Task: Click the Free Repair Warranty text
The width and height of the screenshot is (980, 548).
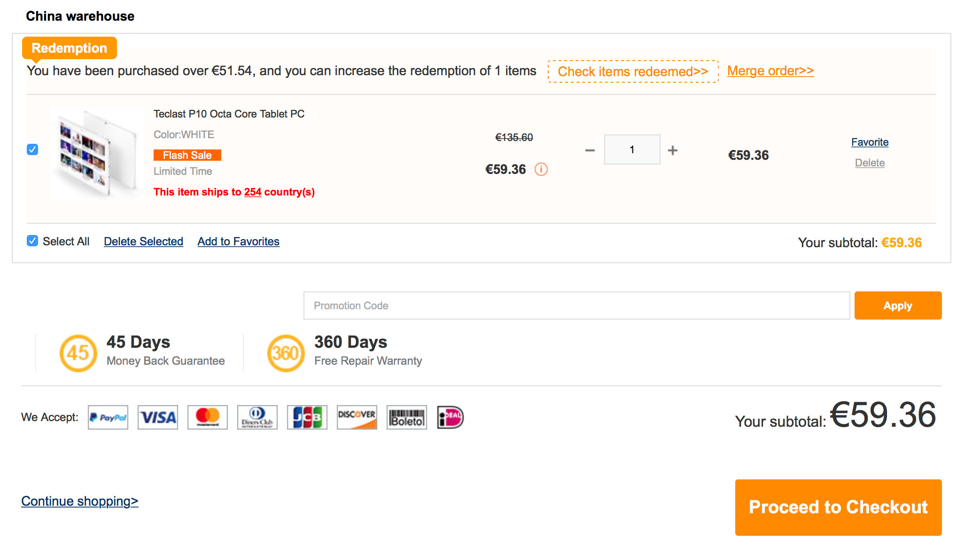Action: pyautogui.click(x=368, y=360)
